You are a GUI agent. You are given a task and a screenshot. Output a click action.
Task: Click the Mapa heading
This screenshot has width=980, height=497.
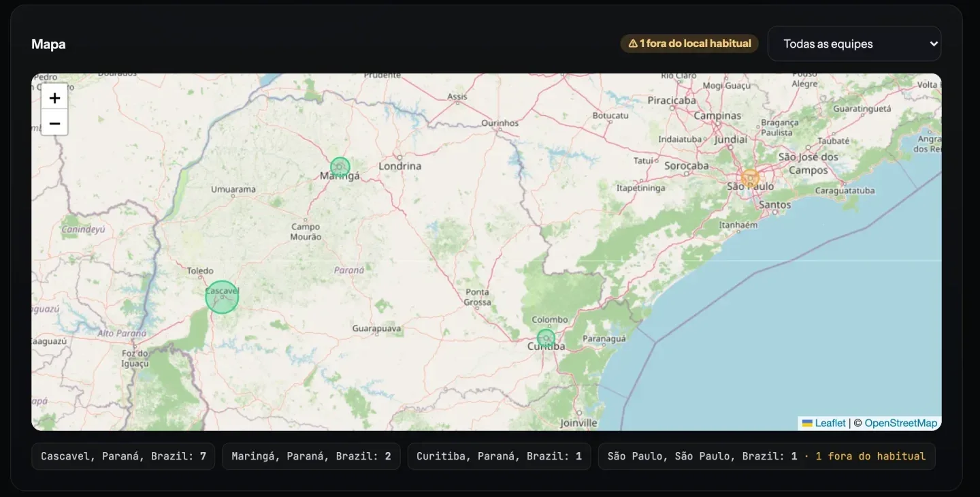click(48, 44)
